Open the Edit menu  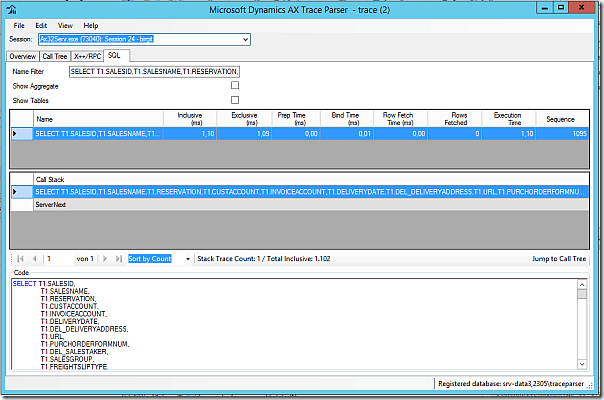point(41,25)
